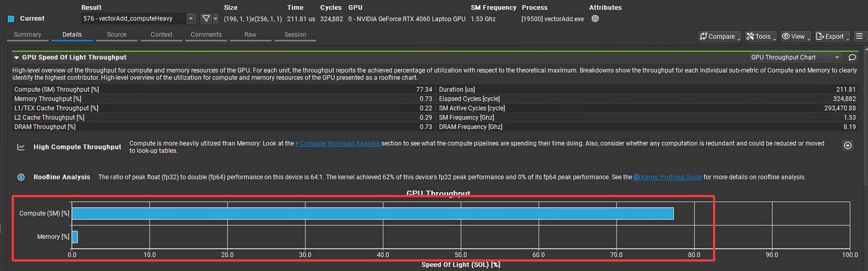This screenshot has width=868, height=271.
Task: Click the SM Frequency [Ghz] metric label
Action: pos(466,118)
